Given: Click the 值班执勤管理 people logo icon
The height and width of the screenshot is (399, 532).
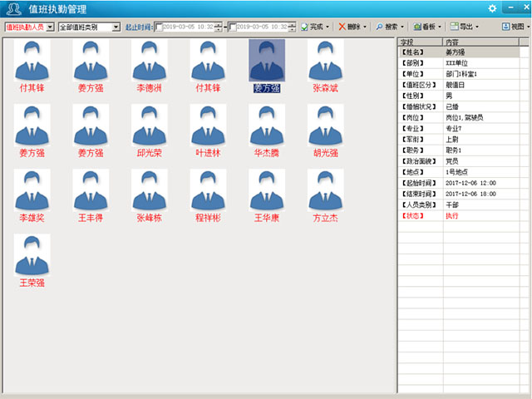Looking at the screenshot, I should 14,9.
